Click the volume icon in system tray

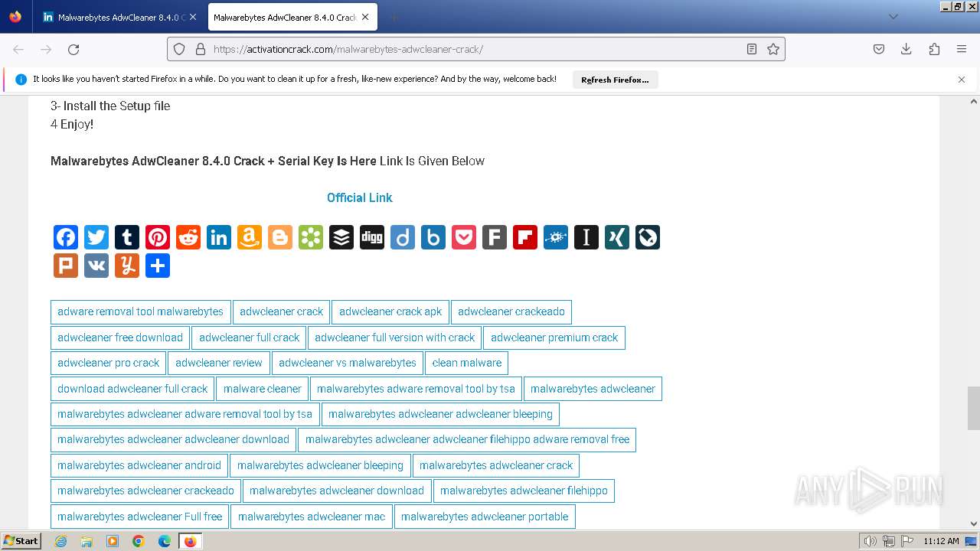871,541
